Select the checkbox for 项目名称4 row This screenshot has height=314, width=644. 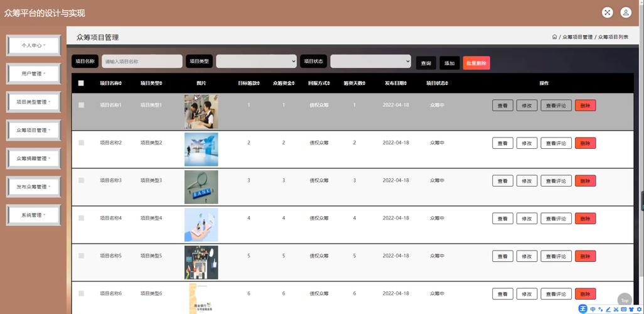tap(81, 218)
